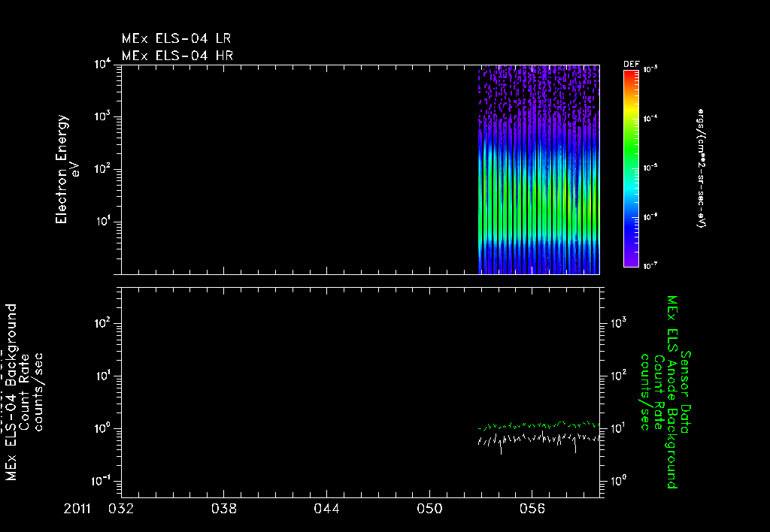Click the x-axis tick label '032'
770x532 pixels.
[121, 509]
